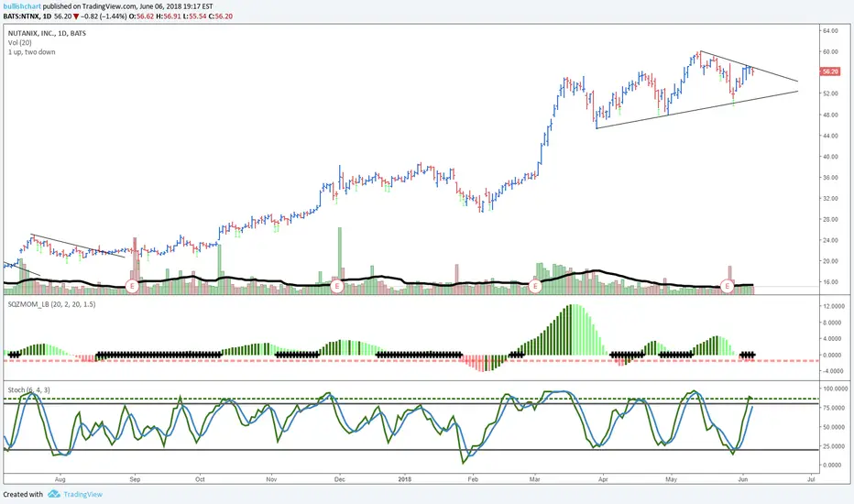This screenshot has width=854, height=504.
Task: Click the C:56.20 close value
Action: tap(221, 16)
